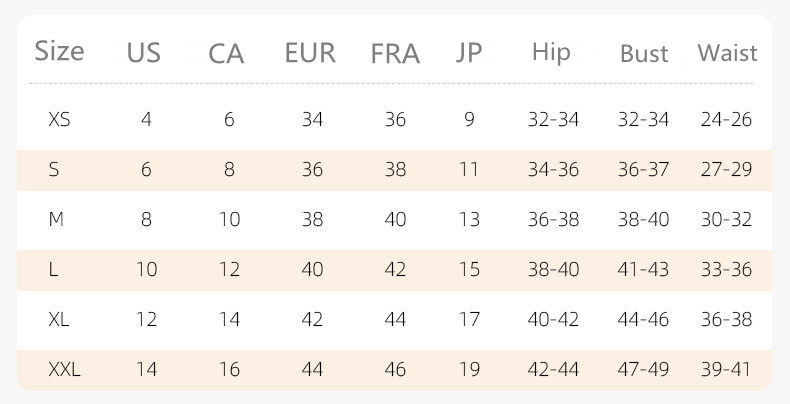Click the hip measurement 36-38
The height and width of the screenshot is (404, 790).
tap(553, 220)
